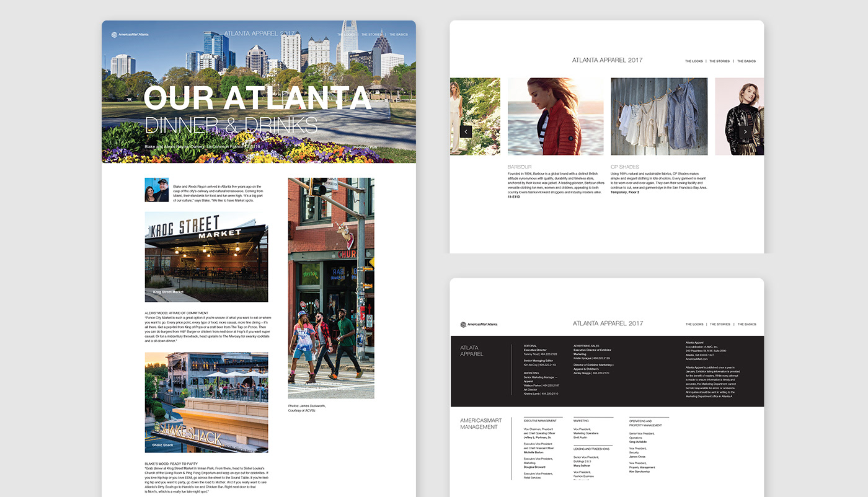Click CP Shades location 'Temporary, Floor 2'

point(625,192)
